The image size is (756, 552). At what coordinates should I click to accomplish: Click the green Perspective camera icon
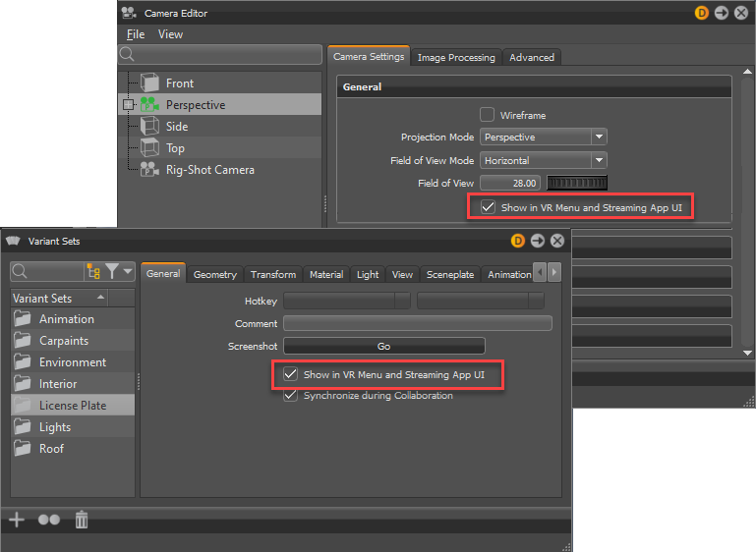[149, 104]
